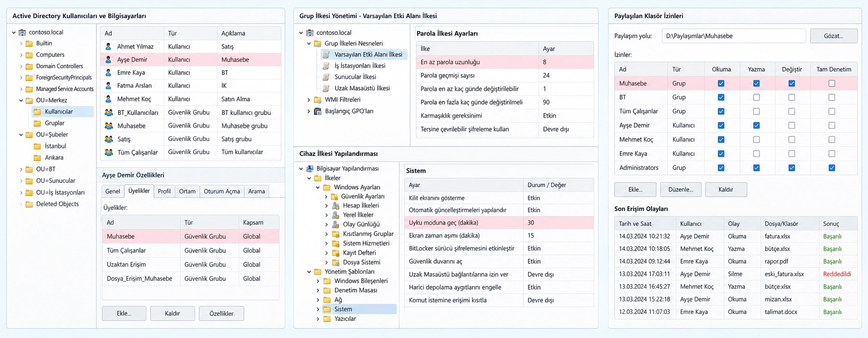Enable Tam Denetim for Muhasebe group

coord(832,84)
